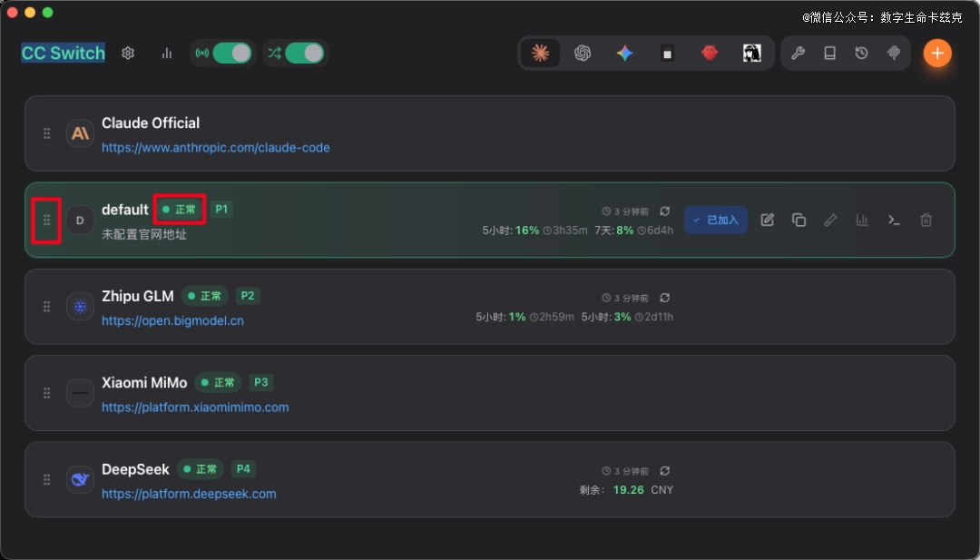980x560 pixels.
Task: Open the book prompts icon
Action: click(829, 54)
